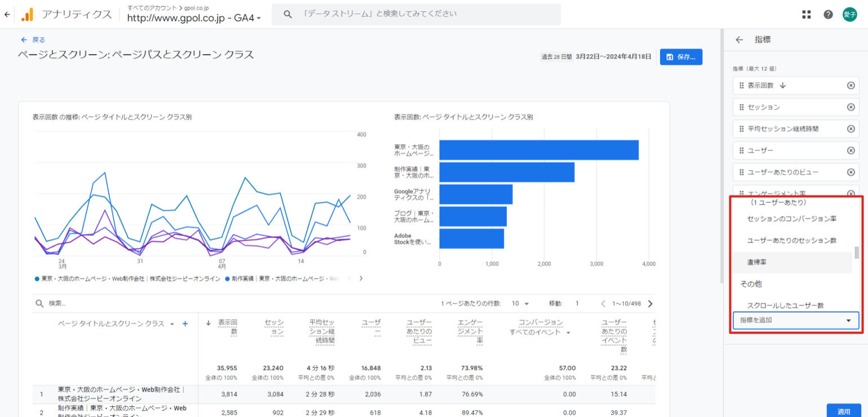Select 直帰率 from the metric list
This screenshot has height=417, width=868.
756,262
